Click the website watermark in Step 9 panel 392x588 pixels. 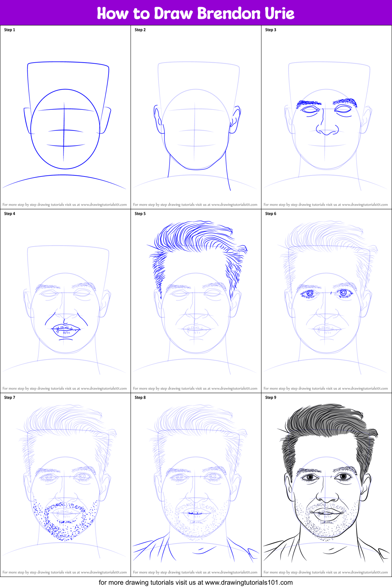[326, 572]
